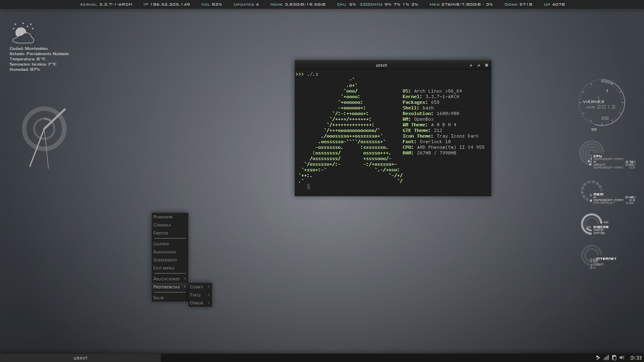
Task: Click the DISCOS ring gauge
Action: tap(592, 224)
